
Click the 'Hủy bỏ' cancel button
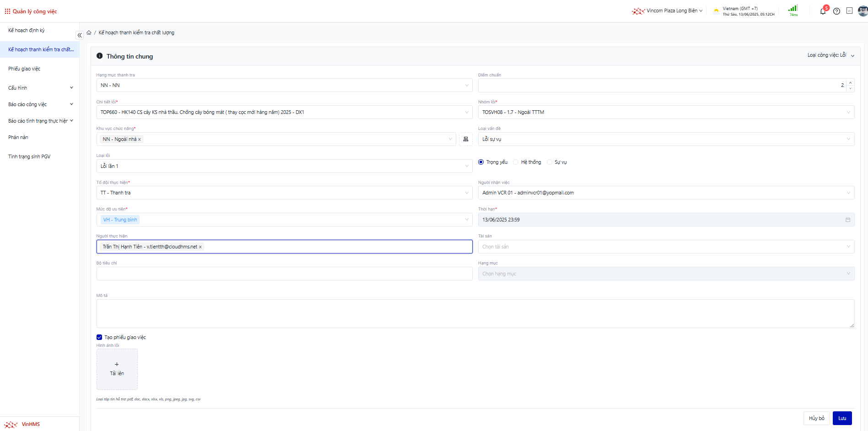816,418
